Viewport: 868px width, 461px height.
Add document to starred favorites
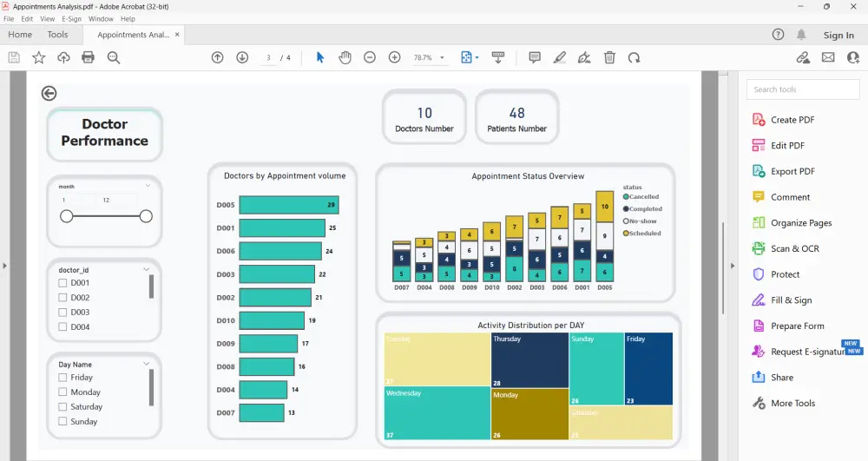[39, 57]
